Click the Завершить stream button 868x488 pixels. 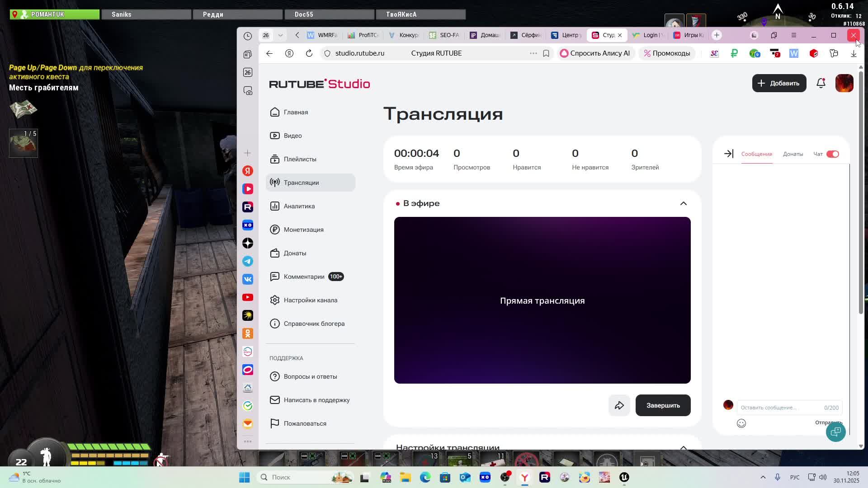pyautogui.click(x=663, y=405)
